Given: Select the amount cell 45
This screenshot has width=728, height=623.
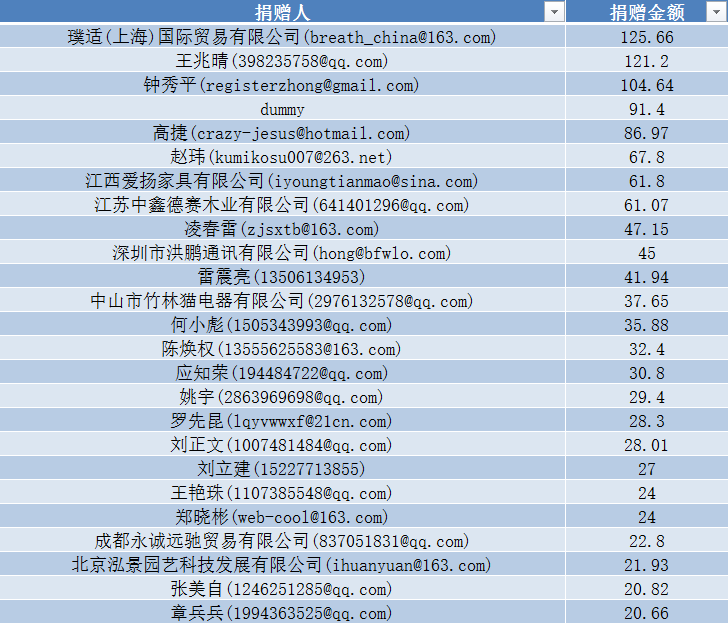Looking at the screenshot, I should click(647, 253).
